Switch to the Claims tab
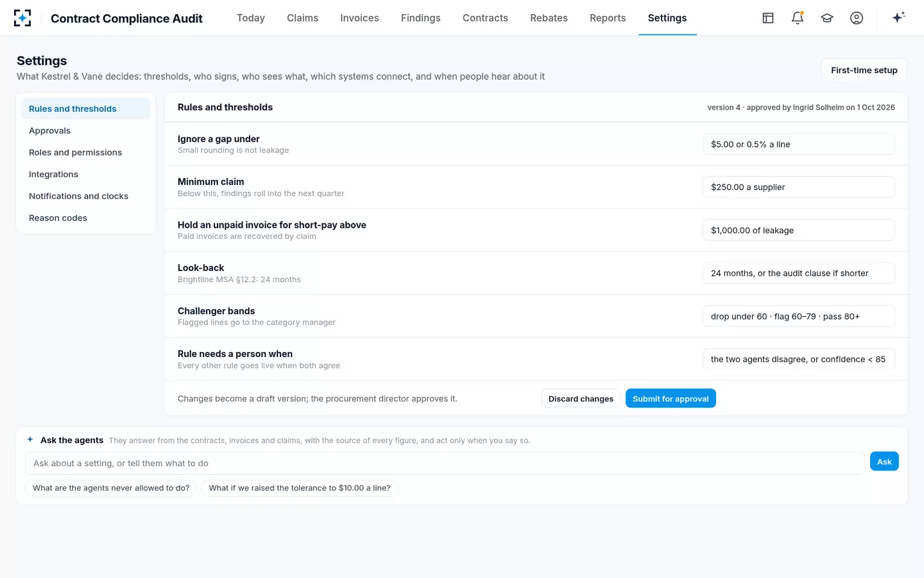This screenshot has height=578, width=924. pos(303,18)
